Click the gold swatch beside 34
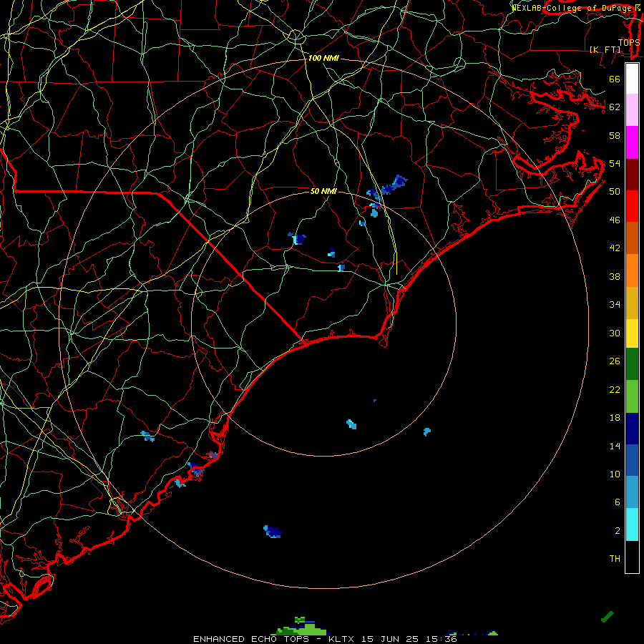 pyautogui.click(x=632, y=303)
